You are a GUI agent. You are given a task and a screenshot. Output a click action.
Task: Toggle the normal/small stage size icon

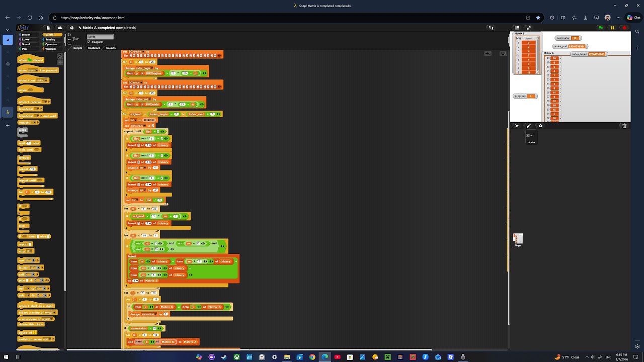pos(517,28)
